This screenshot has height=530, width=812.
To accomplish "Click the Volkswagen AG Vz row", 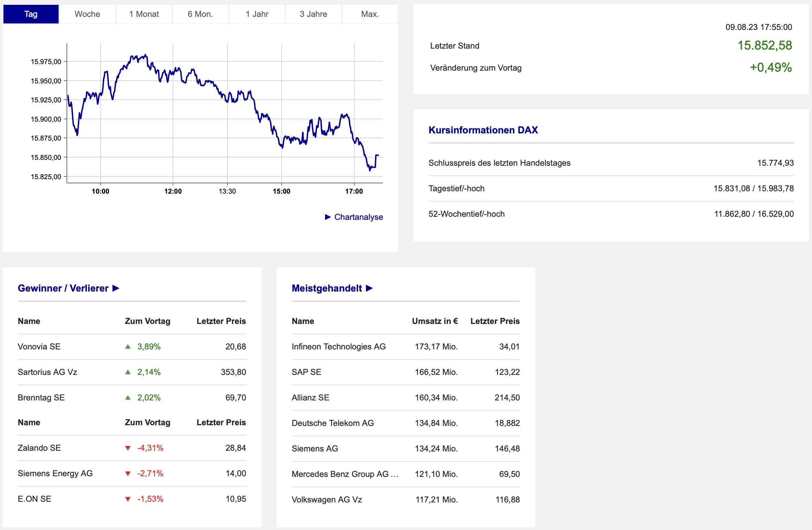I will [x=327, y=500].
